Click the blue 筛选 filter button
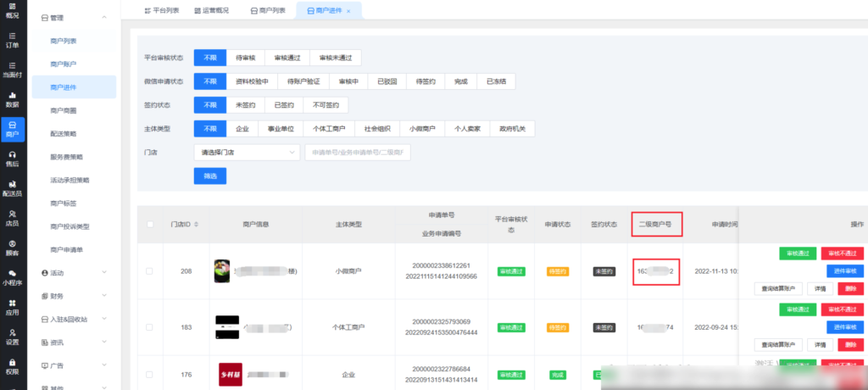Image resolution: width=868 pixels, height=390 pixels. tap(210, 175)
